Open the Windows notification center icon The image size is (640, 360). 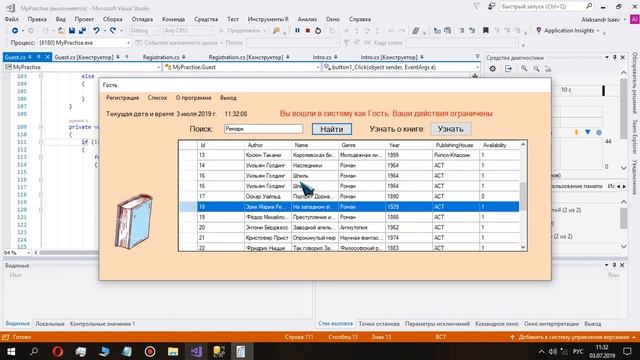point(627,351)
